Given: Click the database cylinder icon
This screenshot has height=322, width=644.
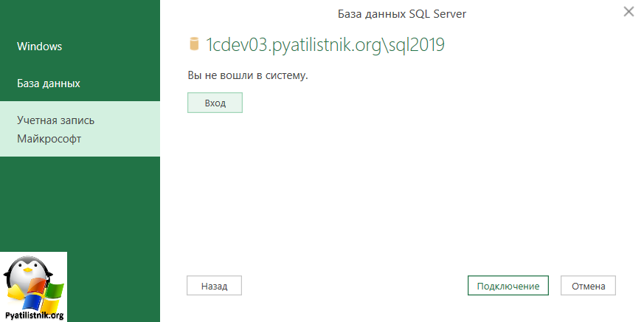Looking at the screenshot, I should pyautogui.click(x=194, y=44).
